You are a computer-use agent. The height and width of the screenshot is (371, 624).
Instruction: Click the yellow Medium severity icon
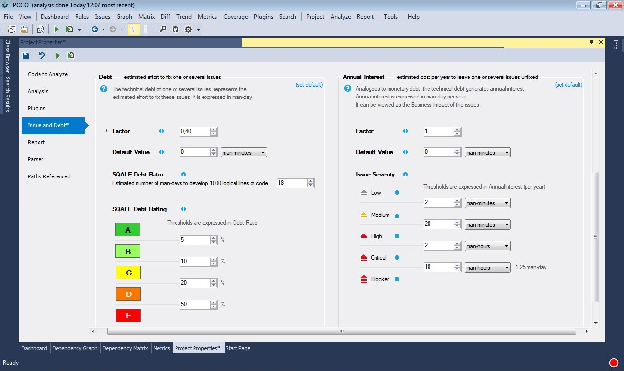[364, 215]
